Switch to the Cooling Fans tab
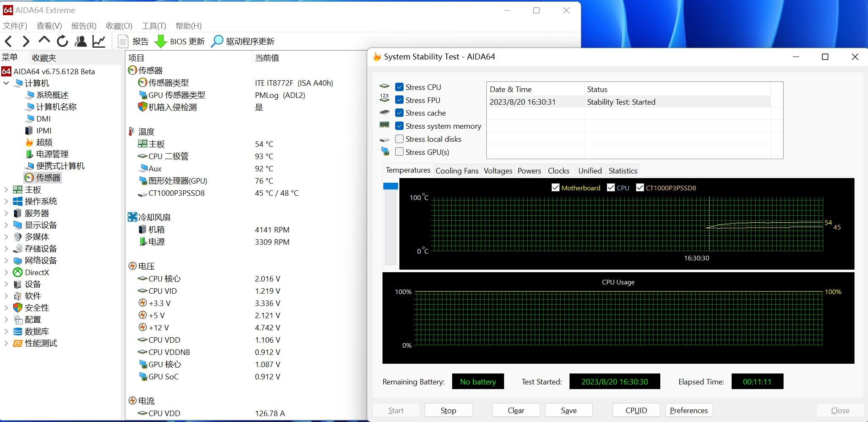The image size is (868, 422). click(457, 171)
